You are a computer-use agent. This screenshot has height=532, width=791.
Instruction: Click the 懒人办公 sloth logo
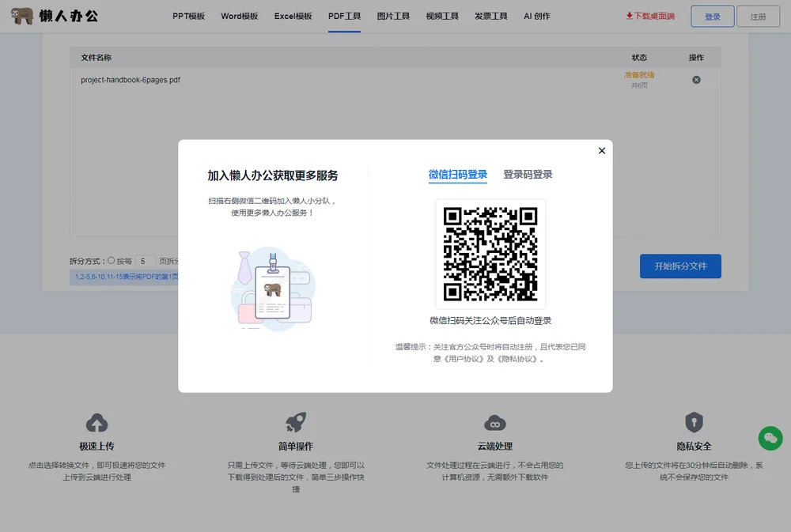[54, 16]
